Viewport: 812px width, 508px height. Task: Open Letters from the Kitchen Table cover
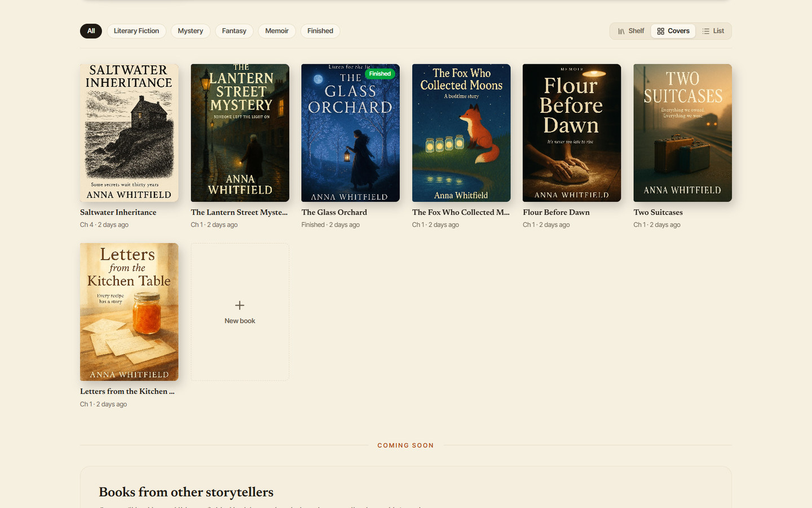(x=129, y=312)
